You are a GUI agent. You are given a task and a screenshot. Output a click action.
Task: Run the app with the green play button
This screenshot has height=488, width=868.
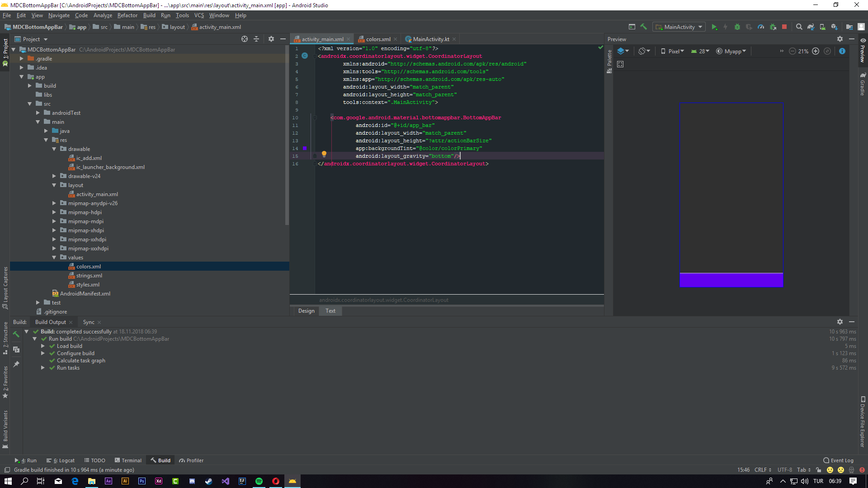(x=714, y=27)
